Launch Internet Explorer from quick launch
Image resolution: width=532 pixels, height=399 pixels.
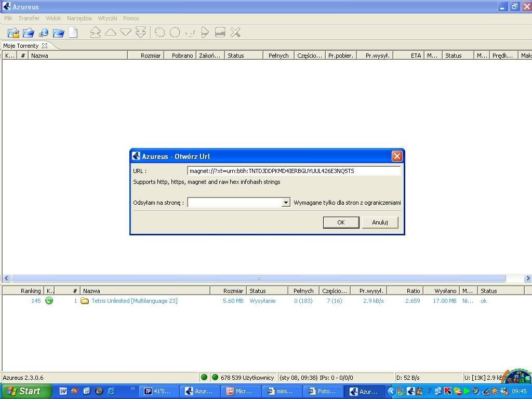pyautogui.click(x=111, y=391)
